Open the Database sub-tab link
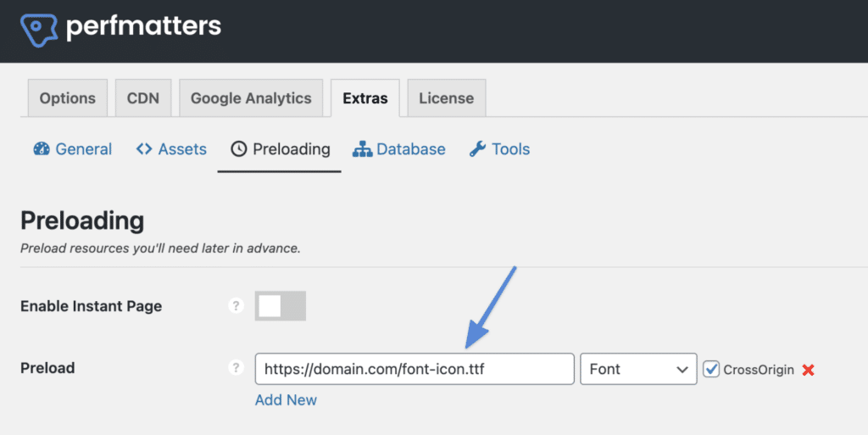Screen dimensions: 868x435 click(x=399, y=149)
